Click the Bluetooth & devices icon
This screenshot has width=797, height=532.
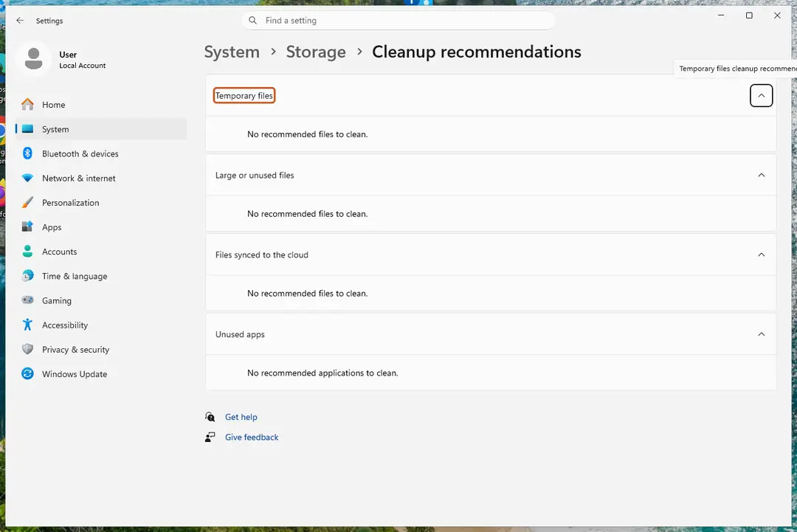[x=27, y=153]
